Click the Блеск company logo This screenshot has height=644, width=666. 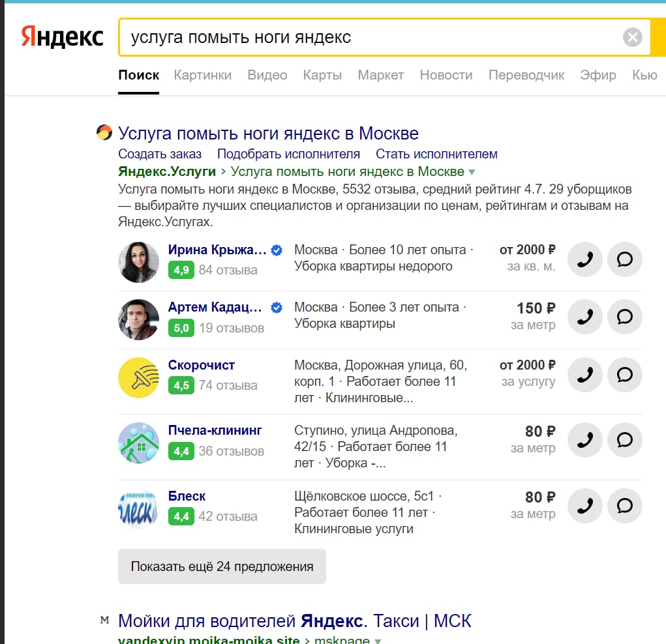[138, 508]
